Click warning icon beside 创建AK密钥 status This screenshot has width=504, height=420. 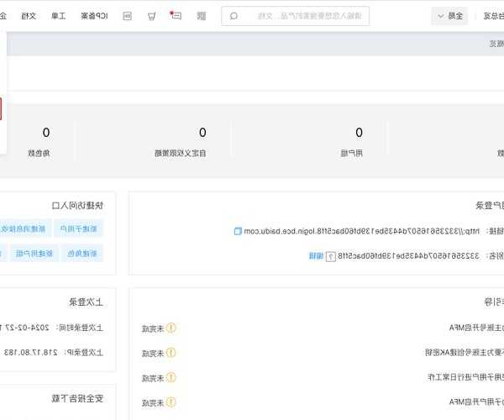(x=171, y=353)
